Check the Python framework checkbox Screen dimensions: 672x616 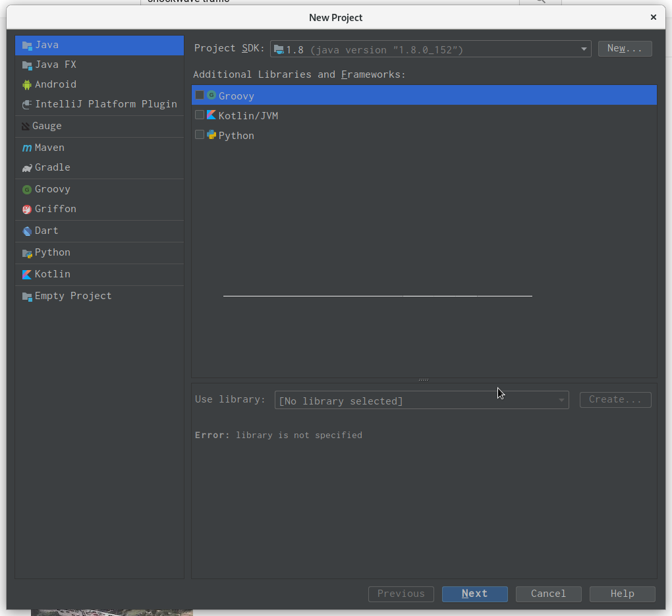pos(199,134)
